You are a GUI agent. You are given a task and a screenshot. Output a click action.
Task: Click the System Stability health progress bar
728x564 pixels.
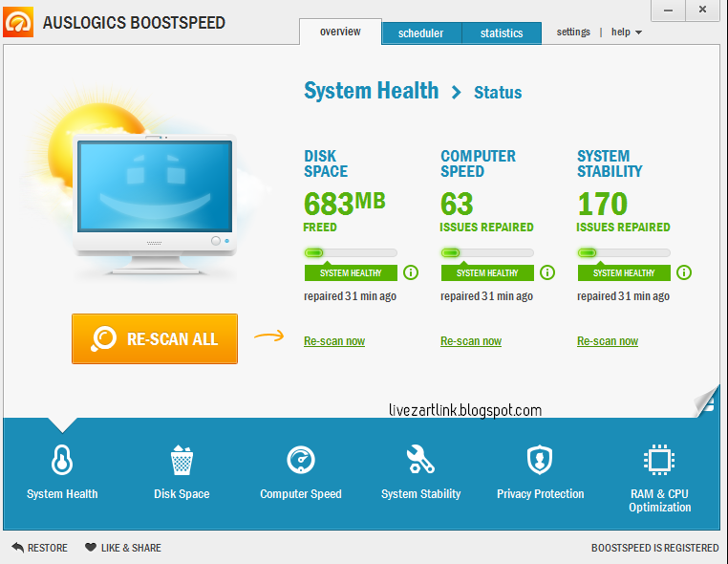coord(624,252)
